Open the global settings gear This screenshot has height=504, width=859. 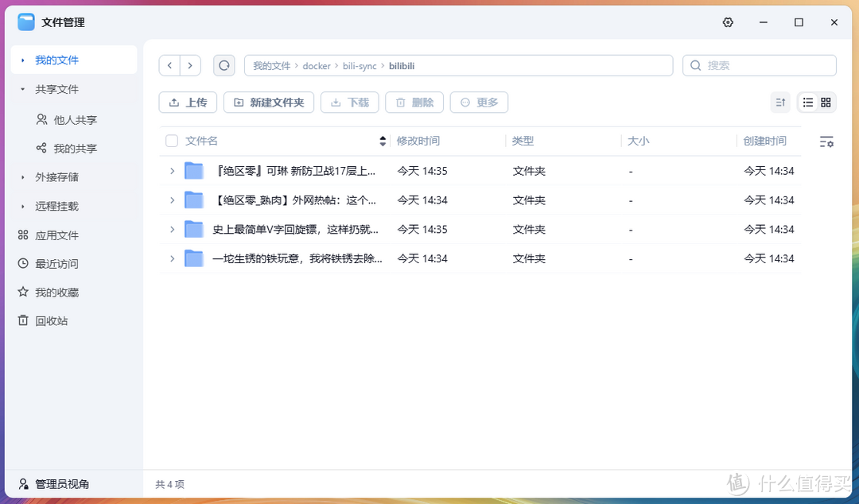pos(728,22)
